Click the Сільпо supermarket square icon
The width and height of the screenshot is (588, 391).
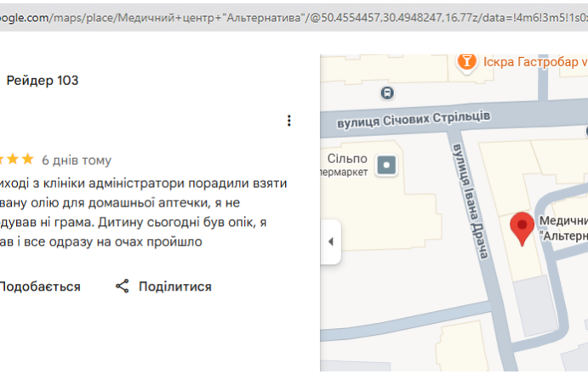(388, 165)
